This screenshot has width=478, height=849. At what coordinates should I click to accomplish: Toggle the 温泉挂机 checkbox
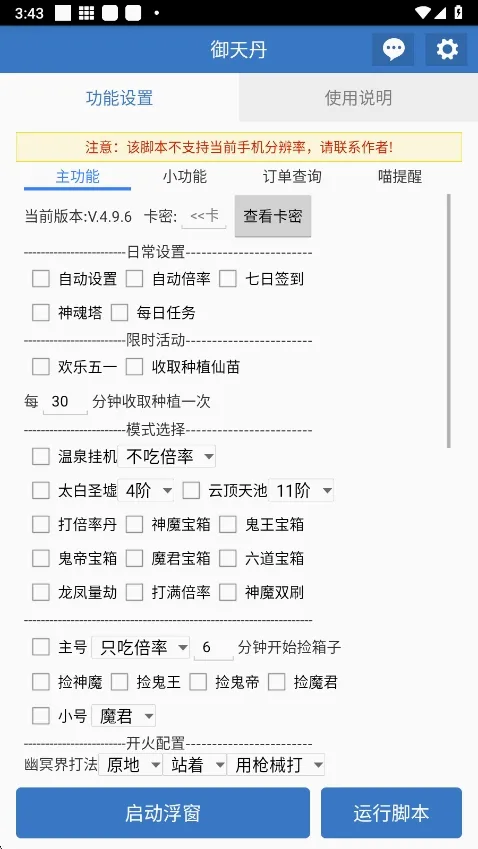(x=41, y=456)
